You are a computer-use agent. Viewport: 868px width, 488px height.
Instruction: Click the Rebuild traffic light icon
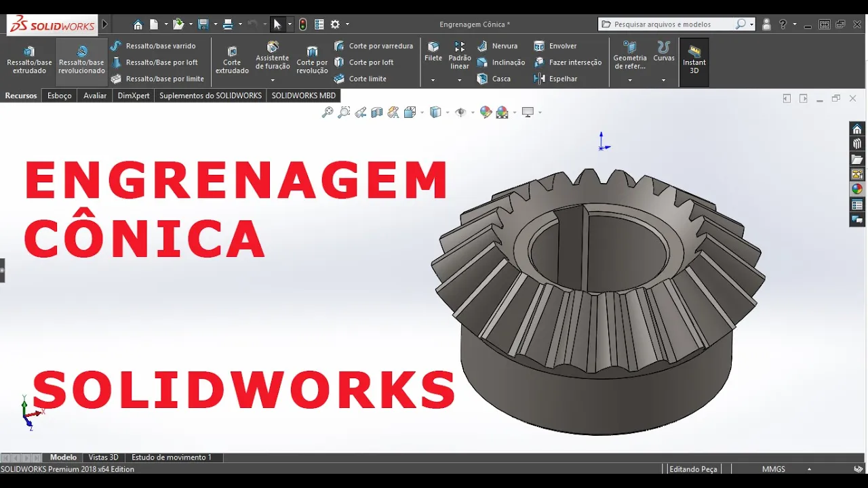point(302,24)
